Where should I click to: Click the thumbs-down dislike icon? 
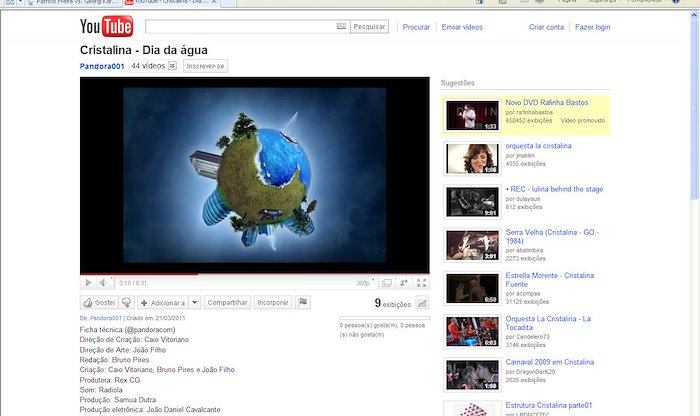(126, 303)
